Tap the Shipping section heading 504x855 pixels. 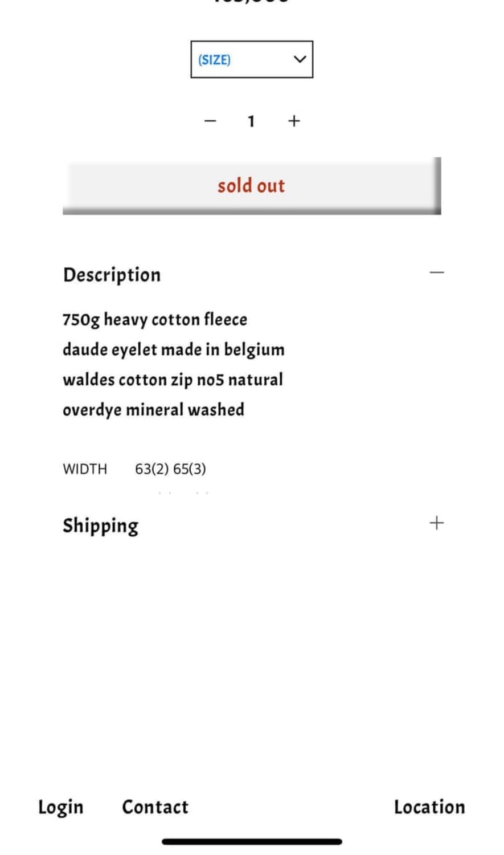(100, 525)
